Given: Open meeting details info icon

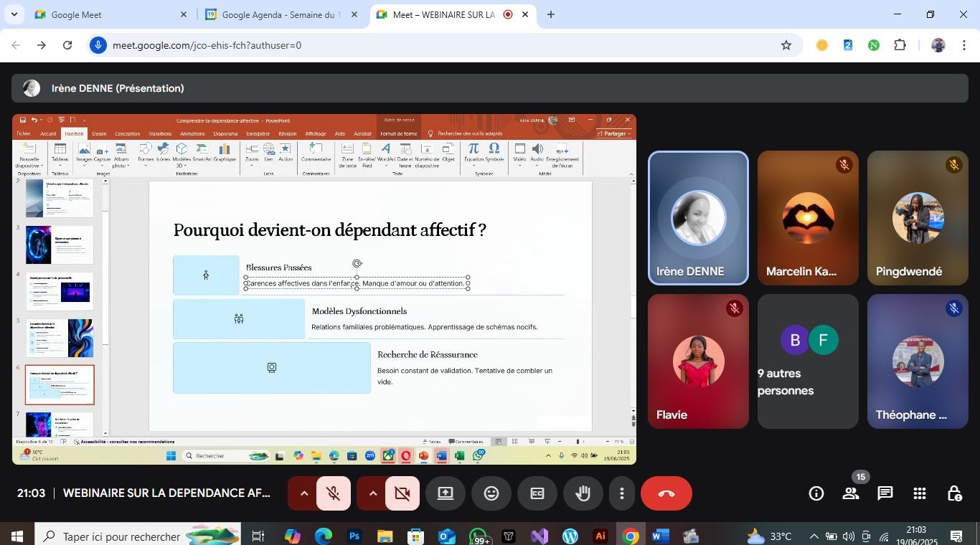Looking at the screenshot, I should tap(816, 493).
